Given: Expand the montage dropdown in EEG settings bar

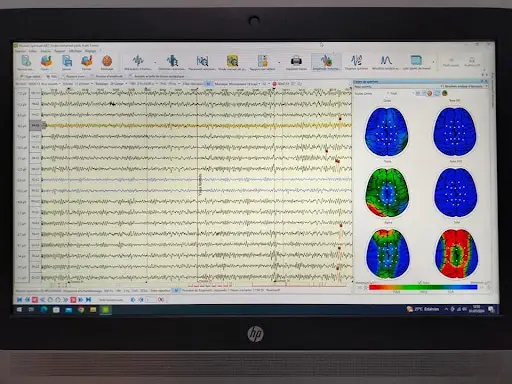Looking at the screenshot, I should [258, 84].
